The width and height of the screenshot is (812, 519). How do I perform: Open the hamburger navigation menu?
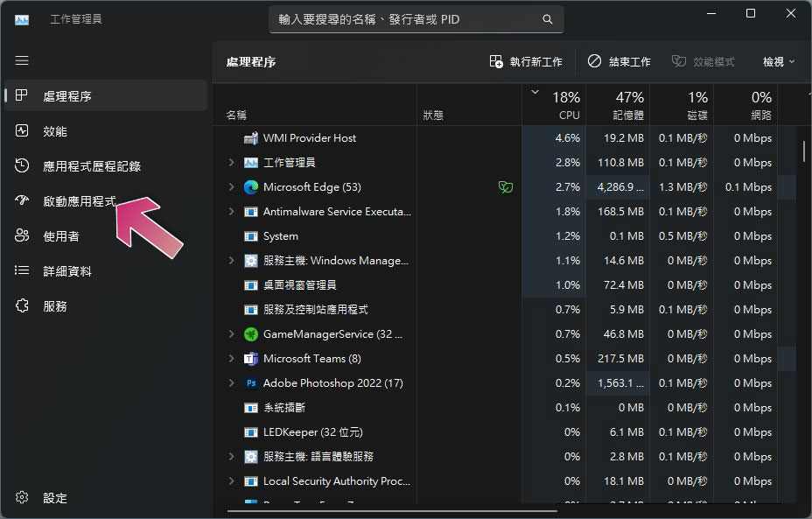[x=22, y=60]
